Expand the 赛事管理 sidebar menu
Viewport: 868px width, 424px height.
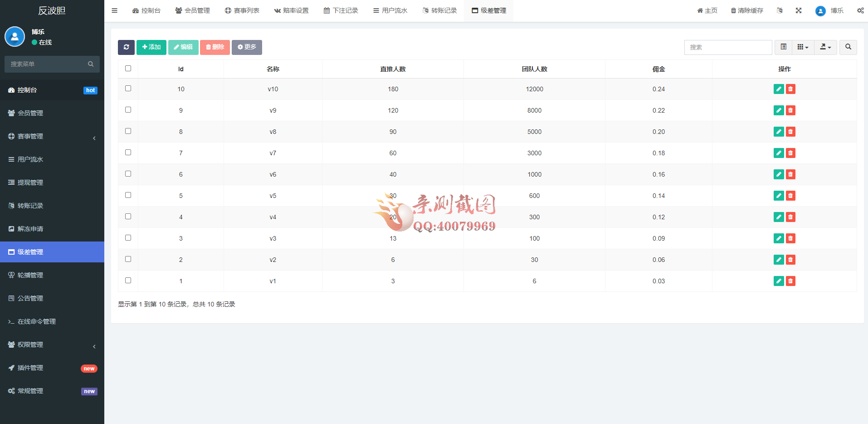click(52, 136)
